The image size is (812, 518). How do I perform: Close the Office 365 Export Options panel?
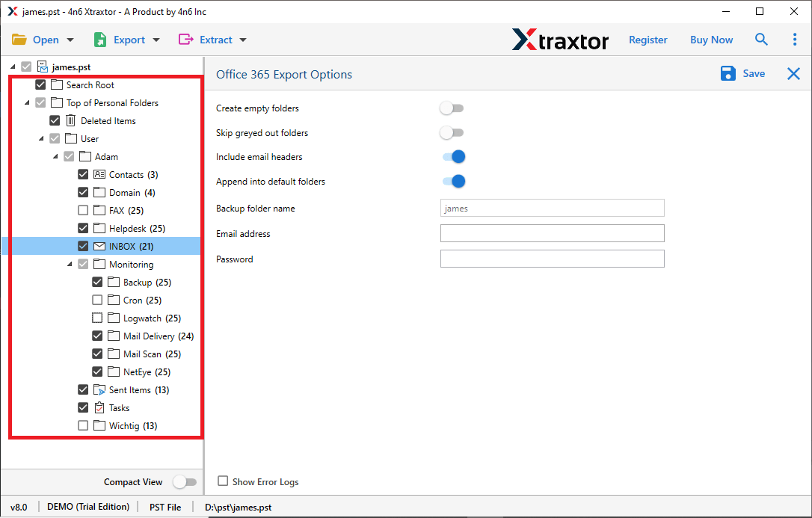[x=793, y=73]
